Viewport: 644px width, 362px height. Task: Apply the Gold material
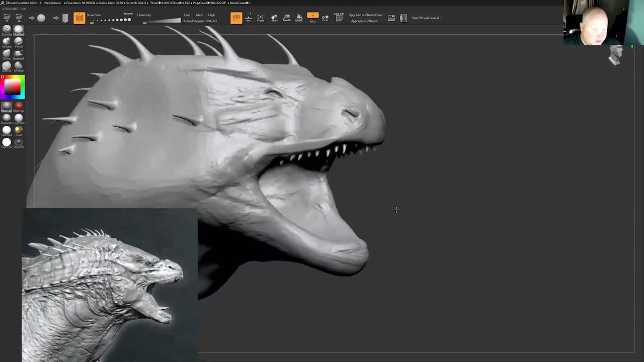pos(19,130)
